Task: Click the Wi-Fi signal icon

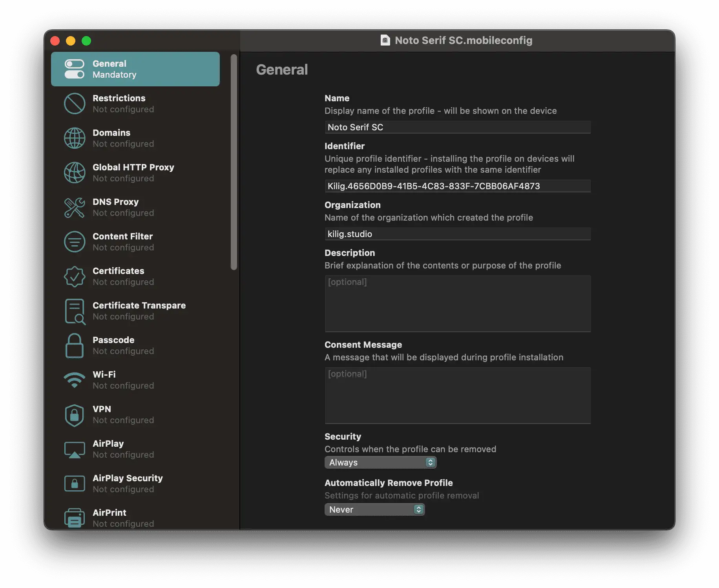Action: click(x=75, y=380)
